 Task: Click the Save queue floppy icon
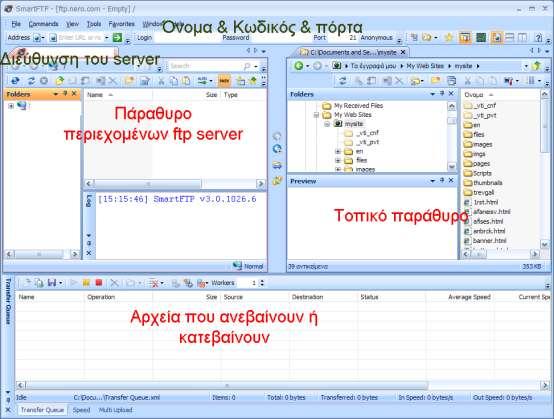[x=52, y=283]
